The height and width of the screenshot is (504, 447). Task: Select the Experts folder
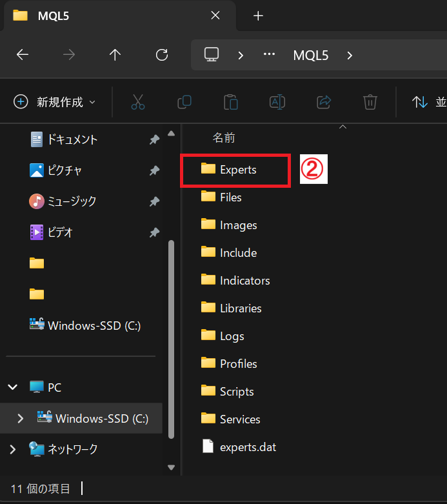[237, 170]
